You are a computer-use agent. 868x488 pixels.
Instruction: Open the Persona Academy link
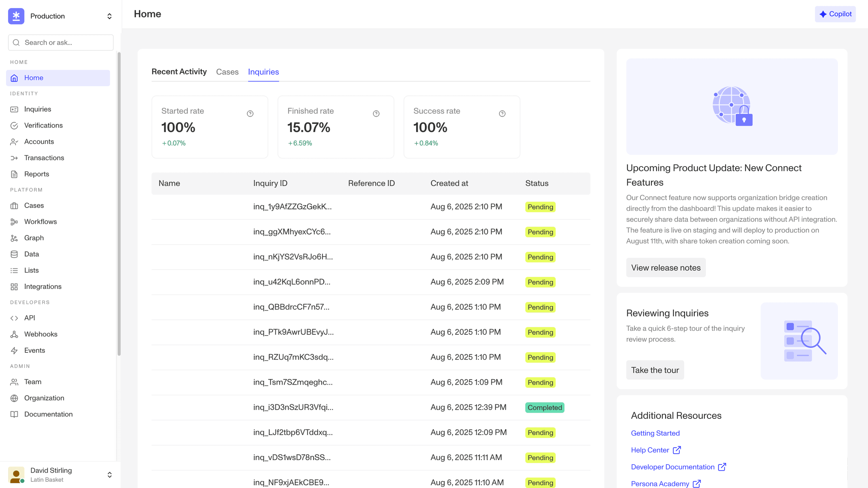tap(665, 484)
